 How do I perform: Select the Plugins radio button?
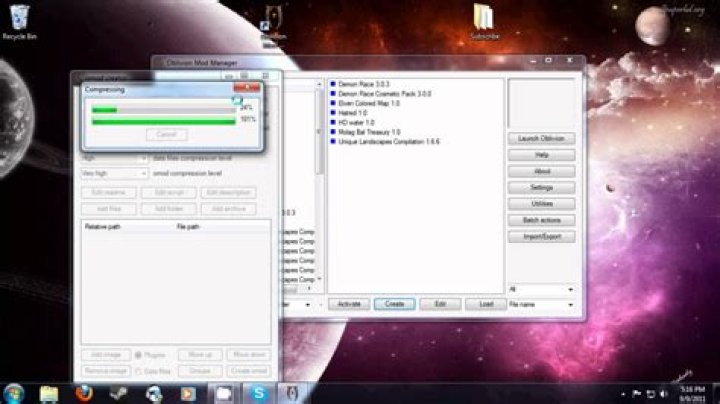[139, 355]
